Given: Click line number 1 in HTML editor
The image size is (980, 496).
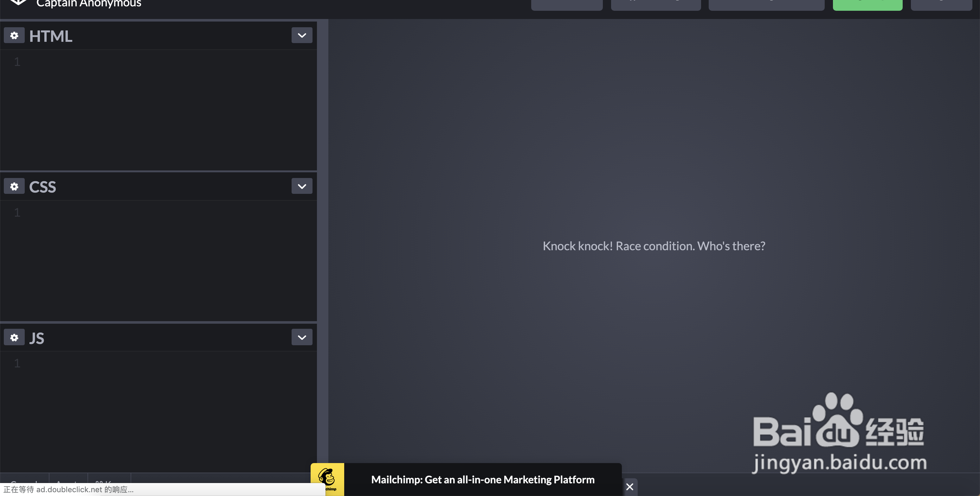Looking at the screenshot, I should point(17,61).
